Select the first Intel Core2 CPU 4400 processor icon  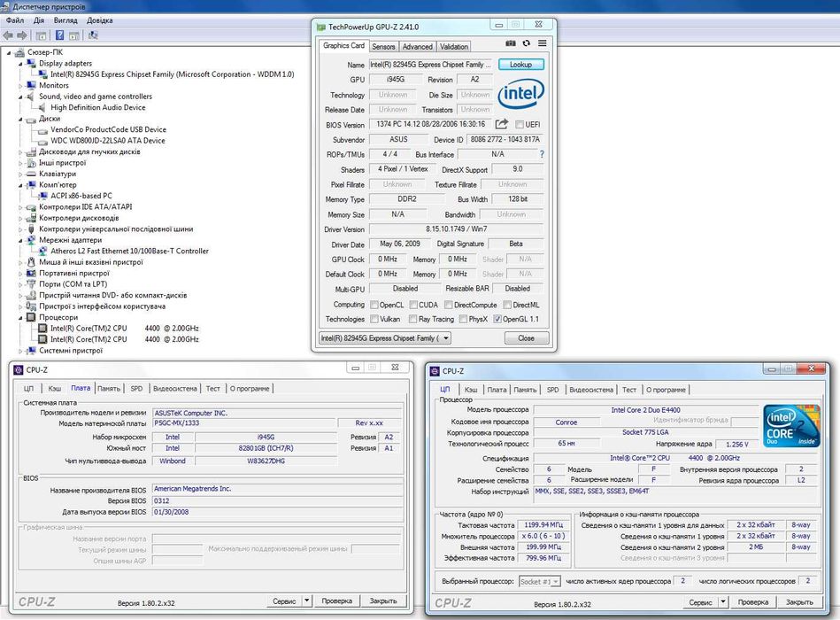click(42, 329)
